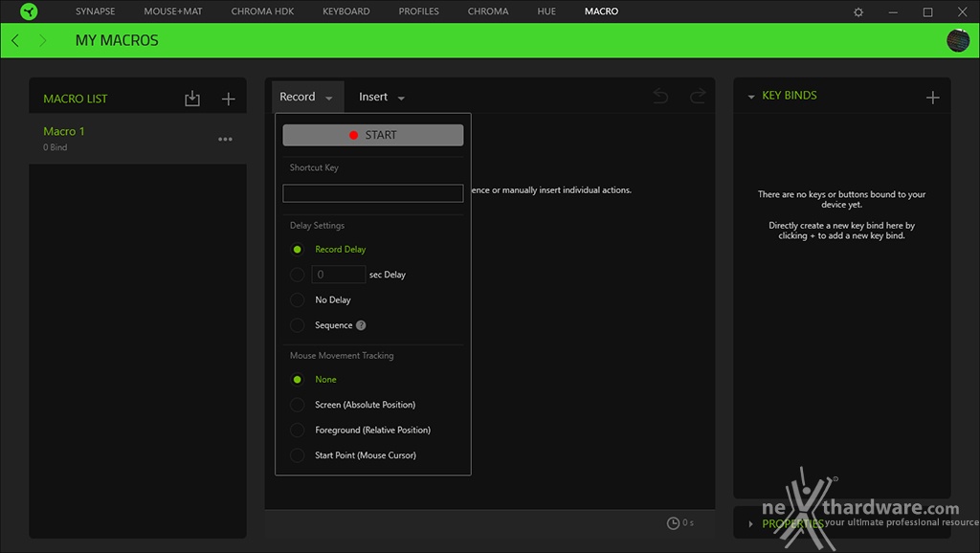
Task: Click the seconds delay number field
Action: tap(338, 275)
